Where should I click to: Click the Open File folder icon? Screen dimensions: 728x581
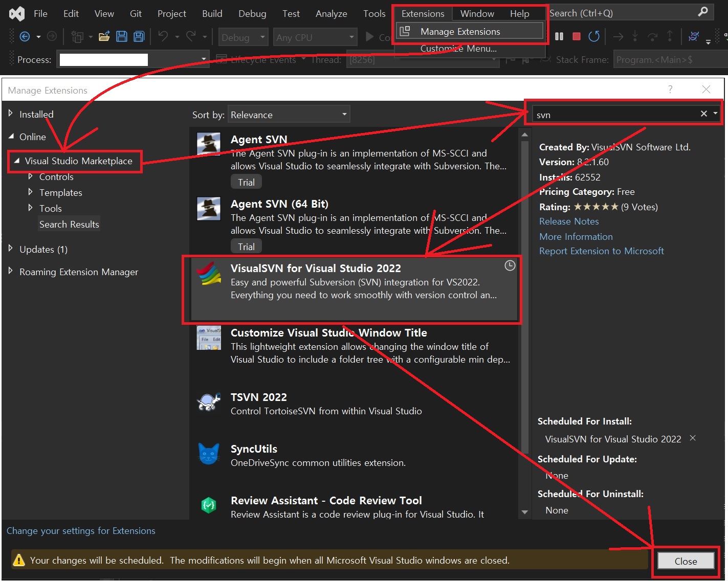pos(104,37)
